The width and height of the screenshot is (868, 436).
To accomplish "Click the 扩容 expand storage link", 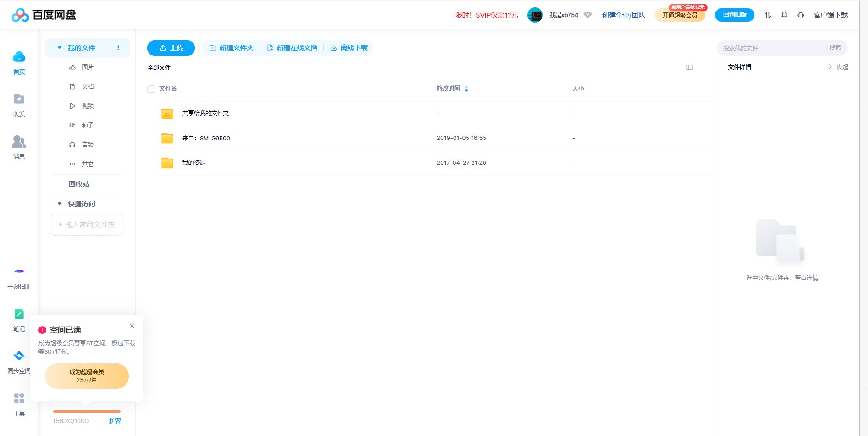I will point(115,421).
